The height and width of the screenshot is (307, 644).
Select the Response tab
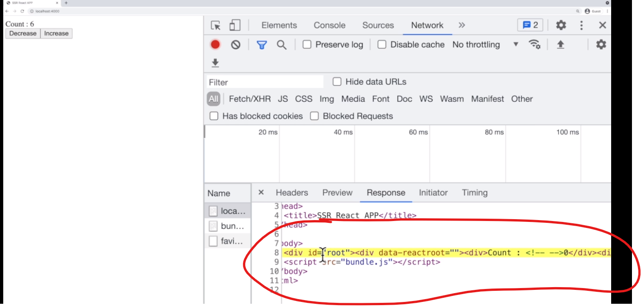click(386, 193)
